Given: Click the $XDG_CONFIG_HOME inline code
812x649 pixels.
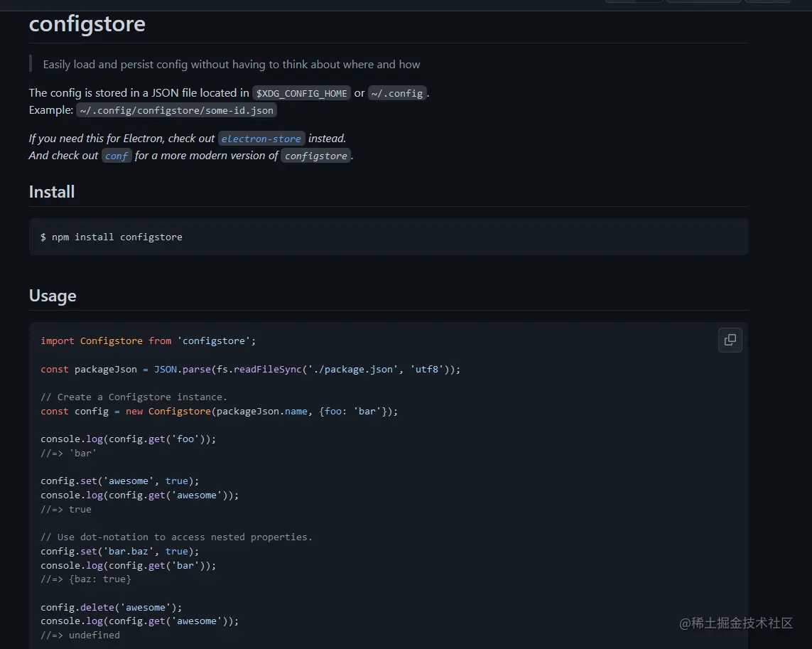Looking at the screenshot, I should coord(302,93).
